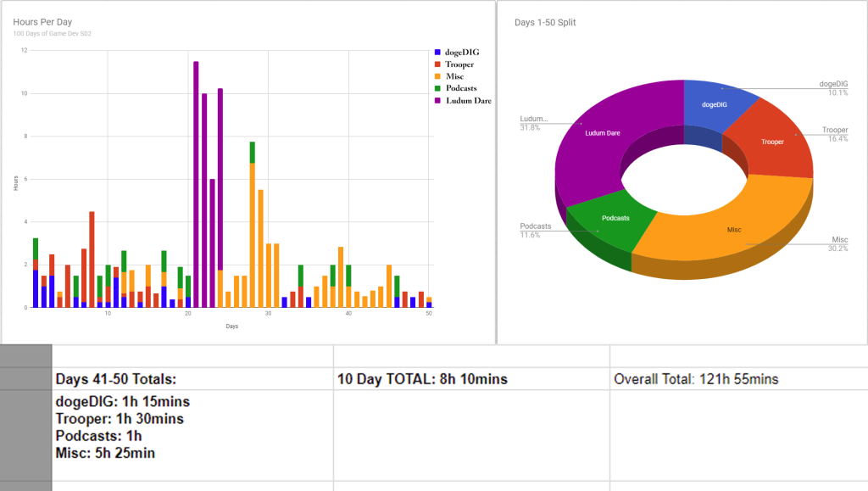Click the tallest purple Ludum Dare bar
Screen dimensions: 868x491
[196, 187]
